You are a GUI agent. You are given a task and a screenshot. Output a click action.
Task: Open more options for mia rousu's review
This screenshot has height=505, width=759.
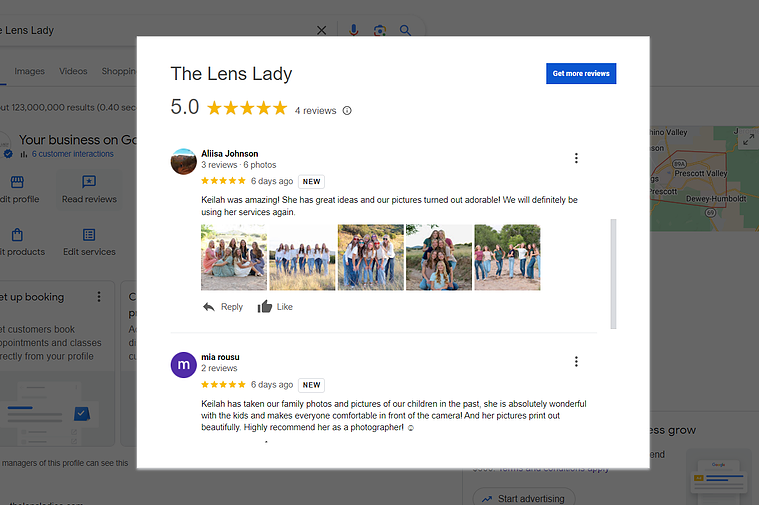coord(576,361)
